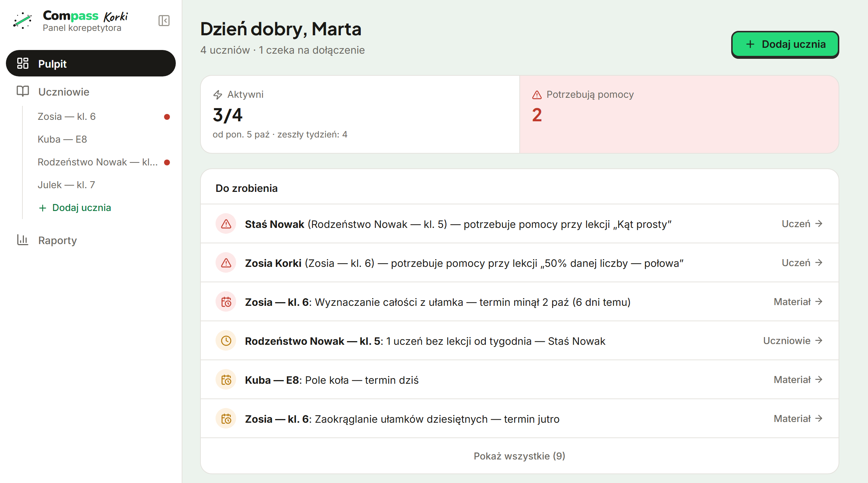868x483 pixels.
Task: Click the Staś Nowak name text
Action: [x=274, y=224]
